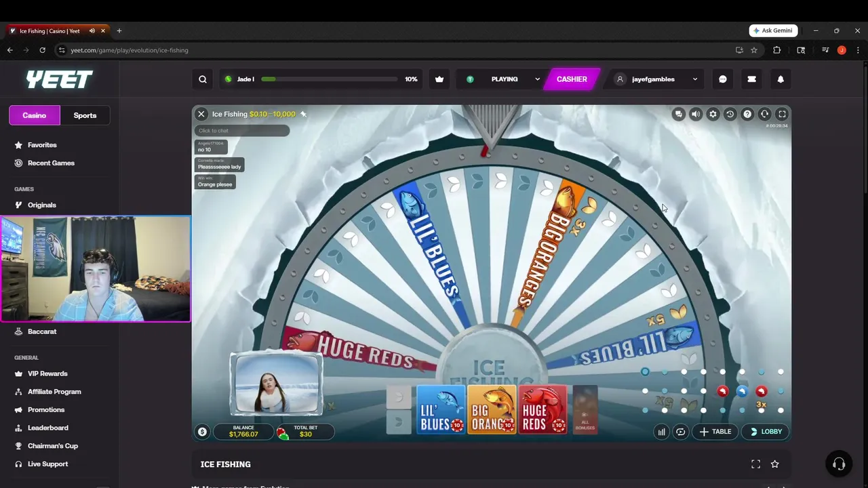
Task: Contact live support headset in game
Action: [x=764, y=115]
